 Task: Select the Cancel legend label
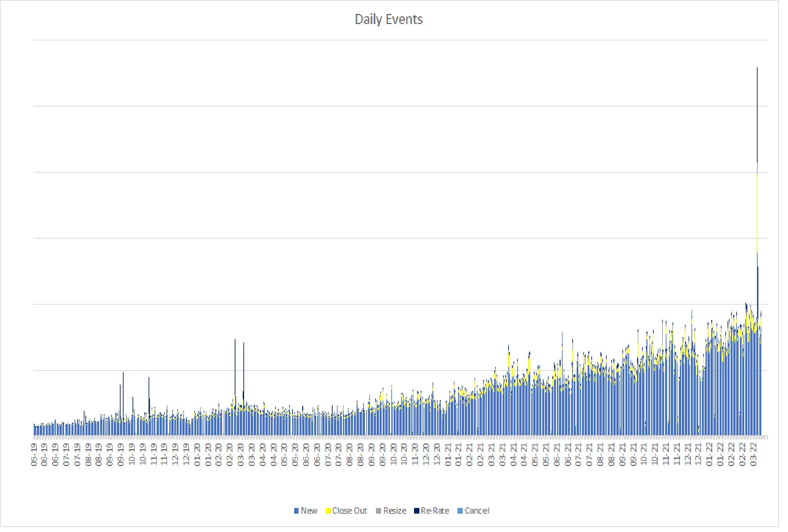click(x=477, y=511)
